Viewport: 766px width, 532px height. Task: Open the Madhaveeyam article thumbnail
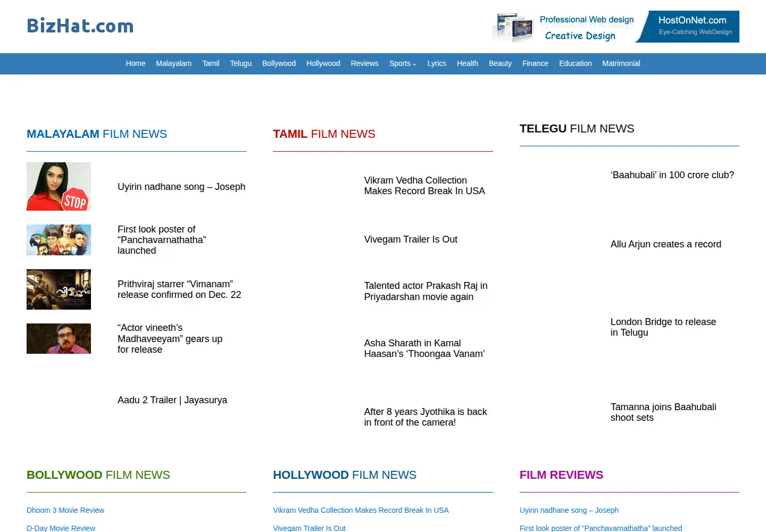59,338
